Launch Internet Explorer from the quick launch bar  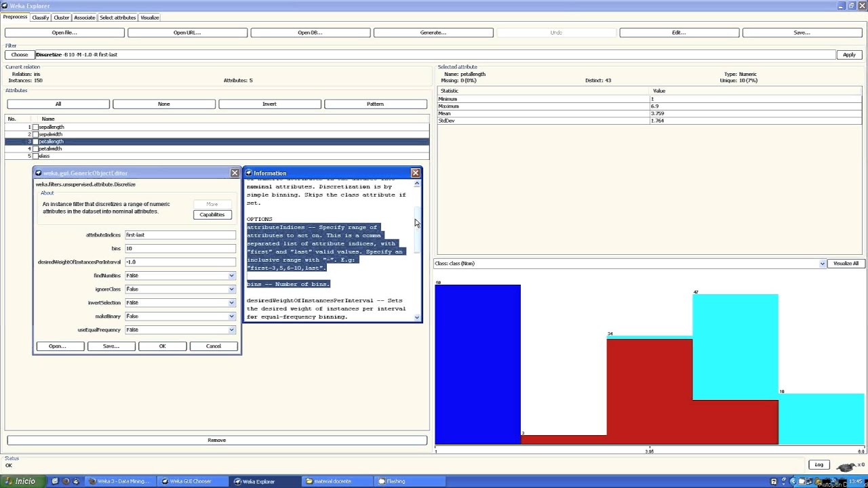[x=76, y=481]
